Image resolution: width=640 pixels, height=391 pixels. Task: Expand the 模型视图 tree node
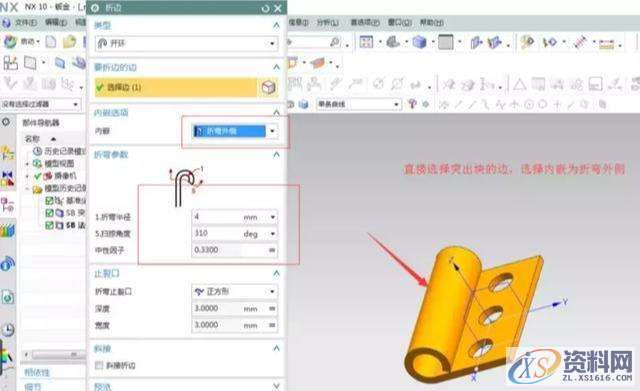tap(27, 164)
